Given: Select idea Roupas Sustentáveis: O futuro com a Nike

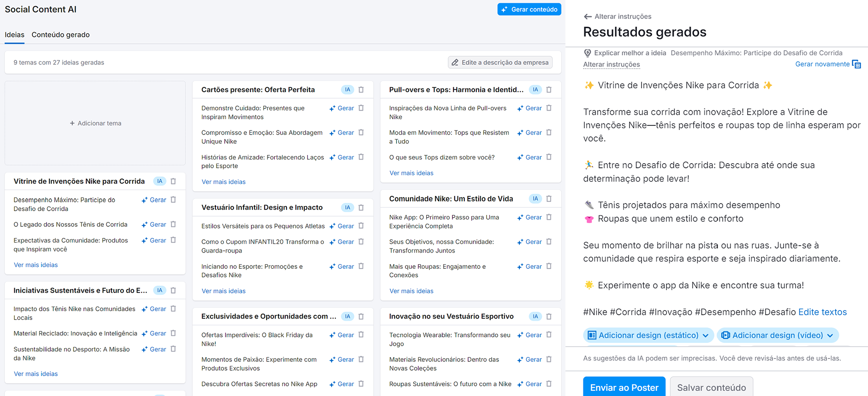Looking at the screenshot, I should [x=450, y=384].
